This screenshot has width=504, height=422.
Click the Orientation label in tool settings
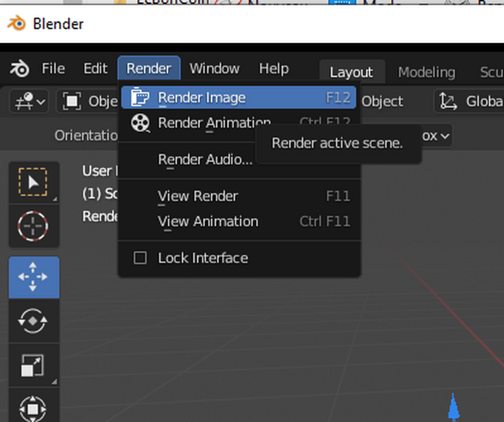click(86, 135)
